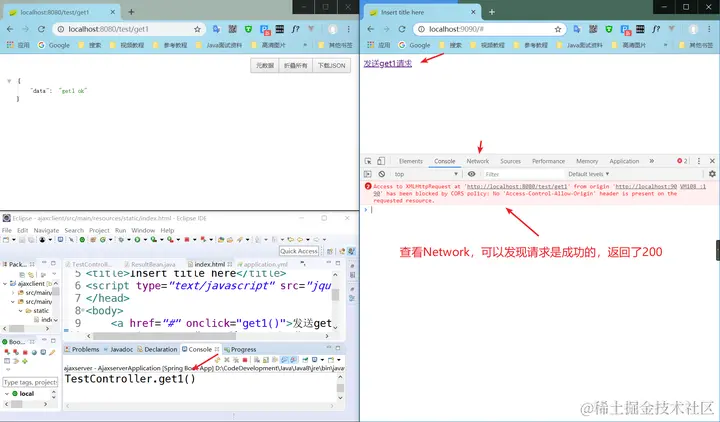Close the DevTools panel
The height and width of the screenshot is (422, 720).
(x=712, y=161)
